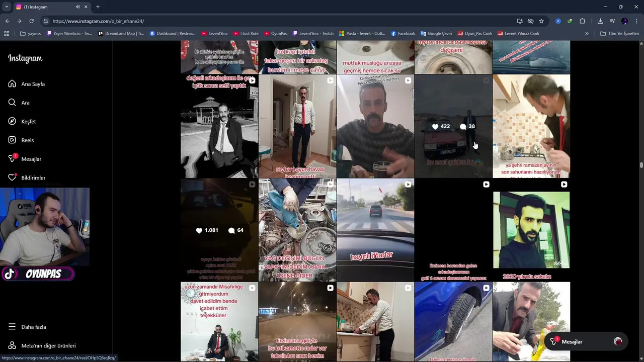Open the Ara search icon
This screenshot has height=362, width=644.
click(12, 103)
